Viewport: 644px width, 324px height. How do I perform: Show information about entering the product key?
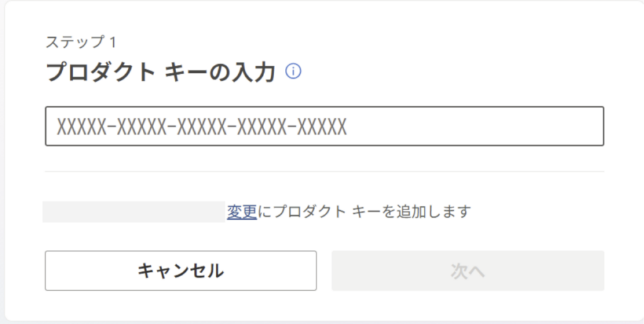[x=293, y=72]
